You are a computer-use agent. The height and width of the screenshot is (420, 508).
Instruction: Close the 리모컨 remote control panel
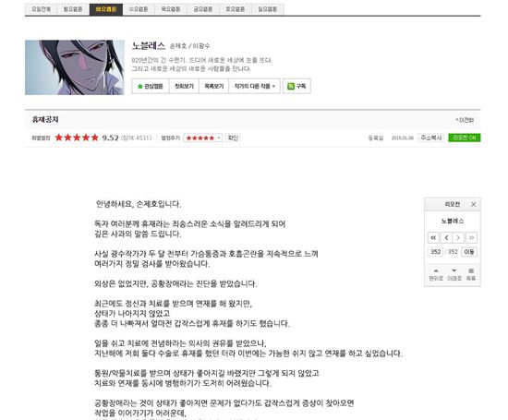[473, 204]
